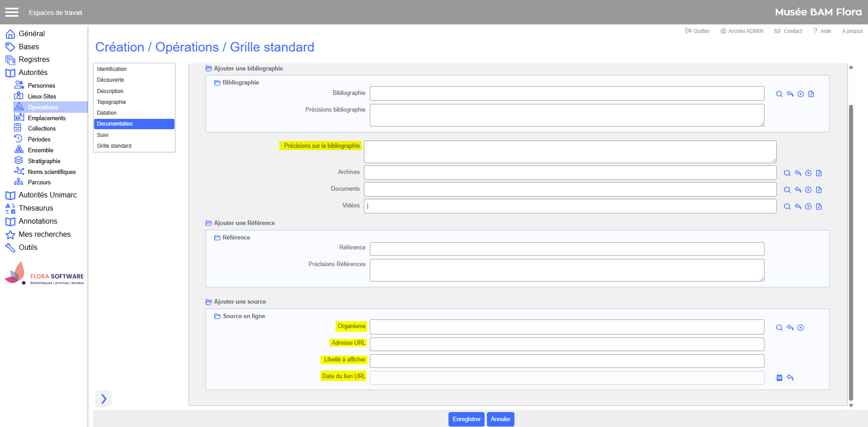
Task: Open the calendar picker for Date du lien URL
Action: 779,378
